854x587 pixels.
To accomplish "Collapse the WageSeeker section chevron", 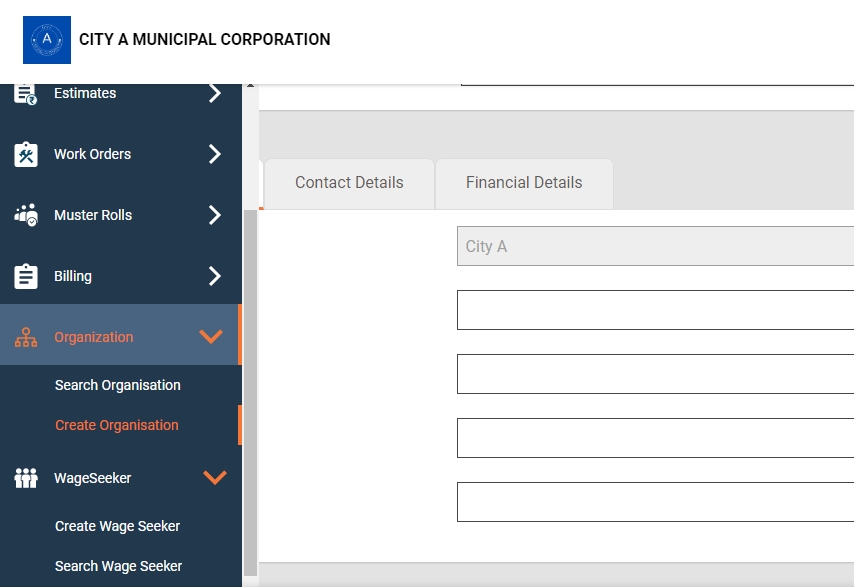I will tap(214, 478).
